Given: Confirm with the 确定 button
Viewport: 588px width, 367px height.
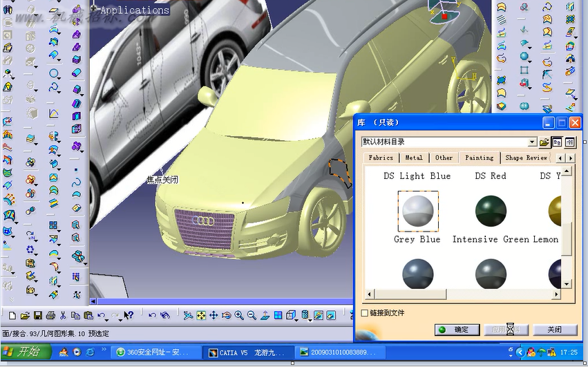Looking at the screenshot, I should tap(457, 330).
